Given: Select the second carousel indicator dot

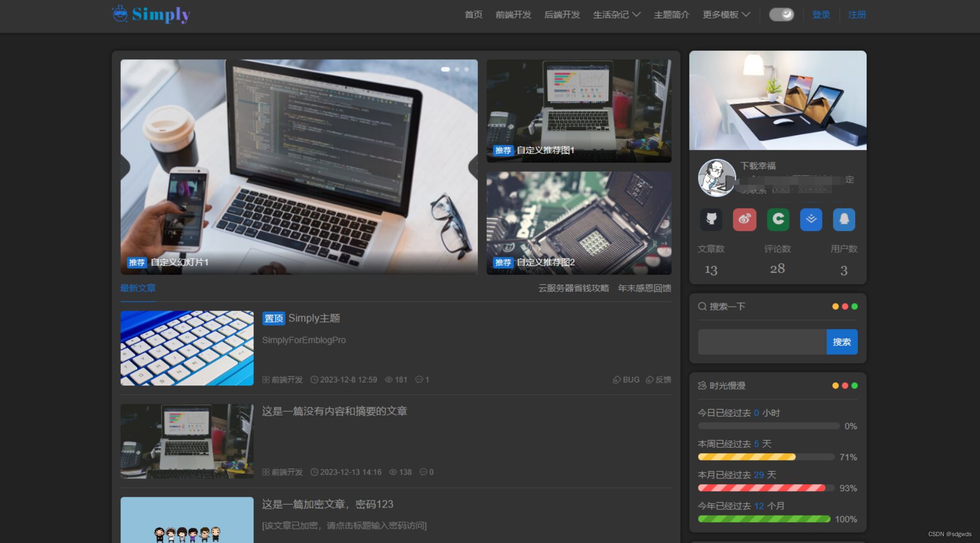Looking at the screenshot, I should point(457,69).
